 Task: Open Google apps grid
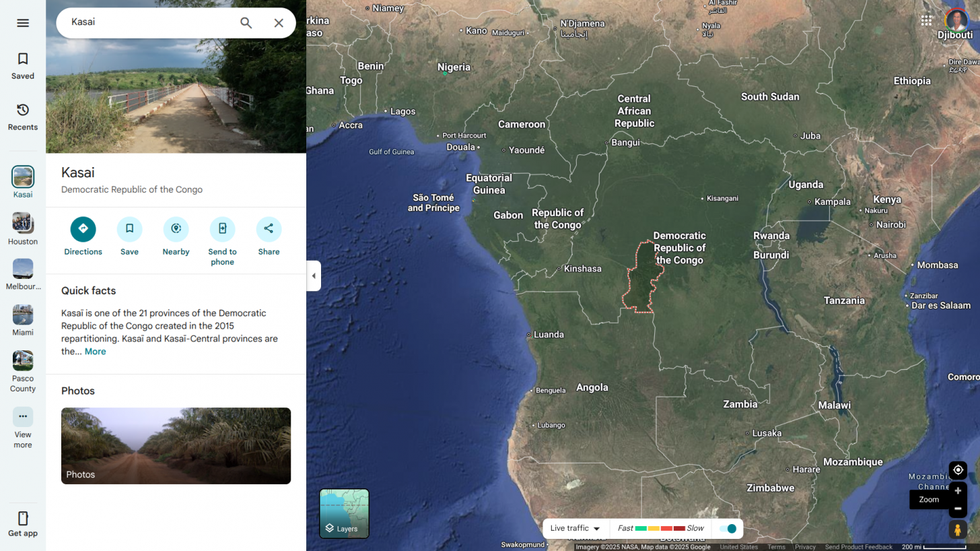927,20
